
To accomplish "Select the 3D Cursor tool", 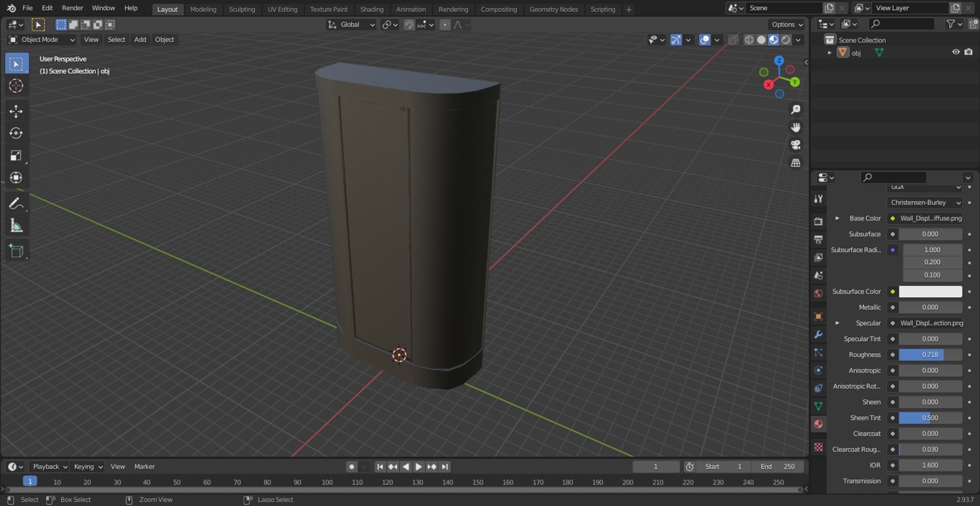I will click(16, 86).
